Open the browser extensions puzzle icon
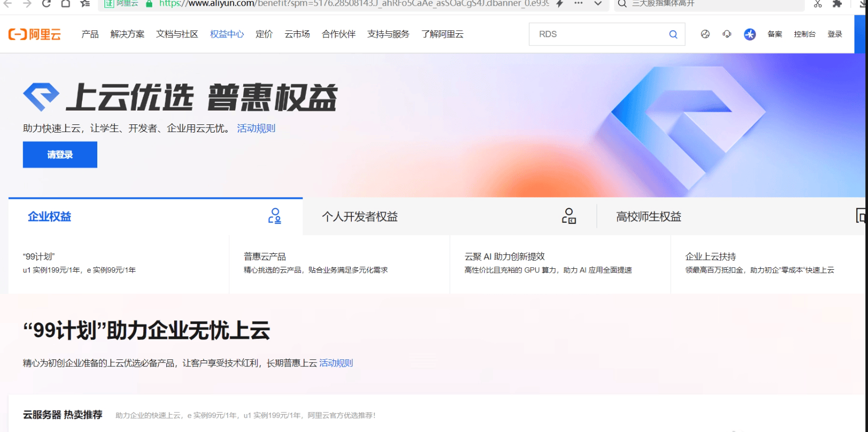The image size is (868, 432). [x=837, y=4]
